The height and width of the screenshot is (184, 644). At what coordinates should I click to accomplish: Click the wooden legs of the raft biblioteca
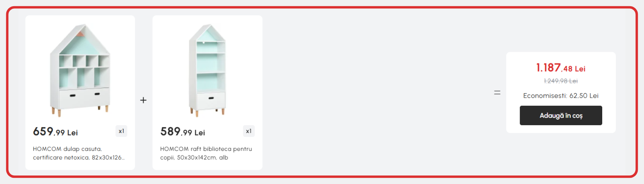point(207,112)
